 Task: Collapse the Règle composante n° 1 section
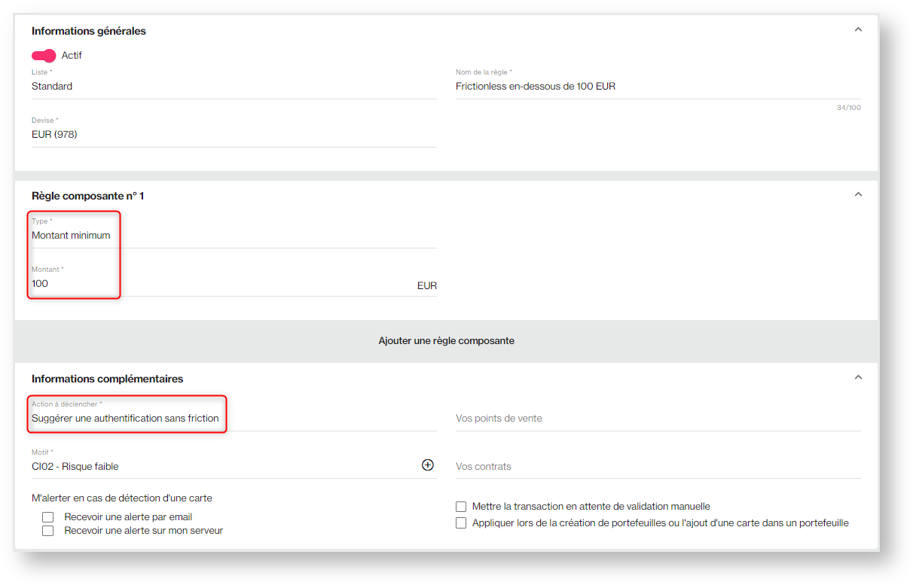click(x=857, y=194)
